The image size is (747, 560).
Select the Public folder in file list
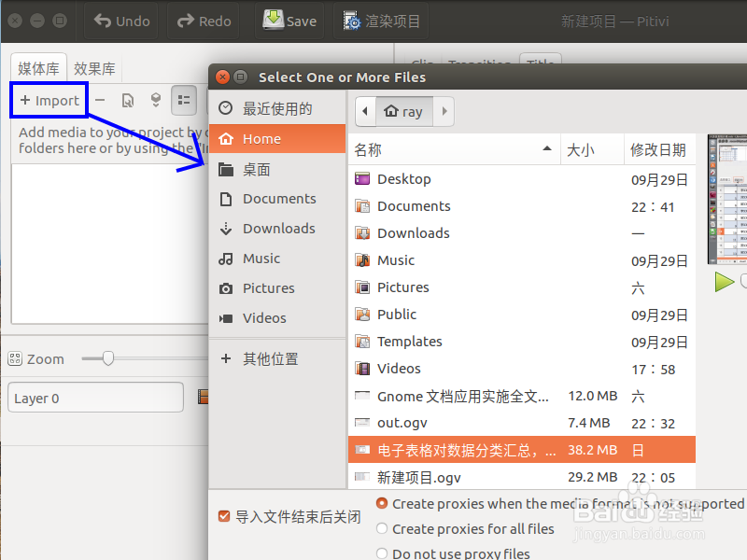click(522, 315)
